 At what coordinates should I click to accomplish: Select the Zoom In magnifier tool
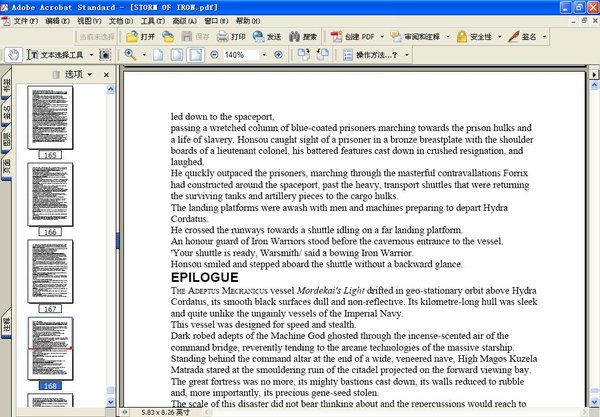pos(130,55)
